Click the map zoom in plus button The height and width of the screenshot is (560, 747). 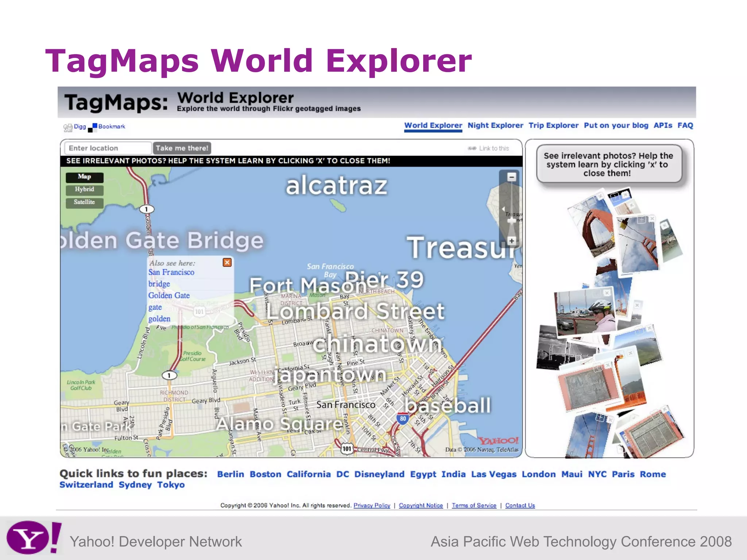point(512,241)
